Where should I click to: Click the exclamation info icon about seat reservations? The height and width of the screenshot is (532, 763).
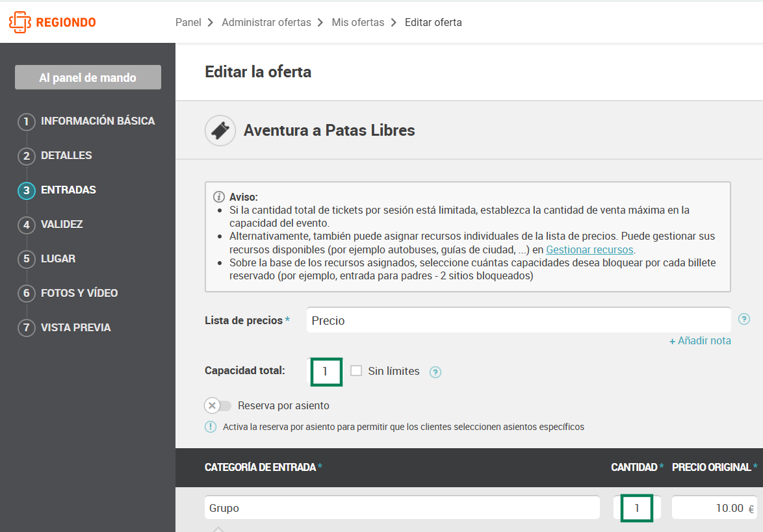(x=210, y=427)
